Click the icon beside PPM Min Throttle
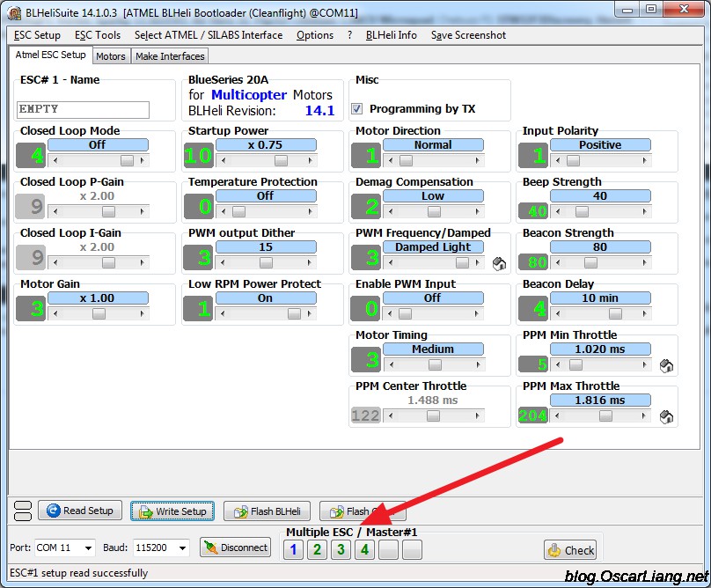The height and width of the screenshot is (588, 711). [x=666, y=365]
